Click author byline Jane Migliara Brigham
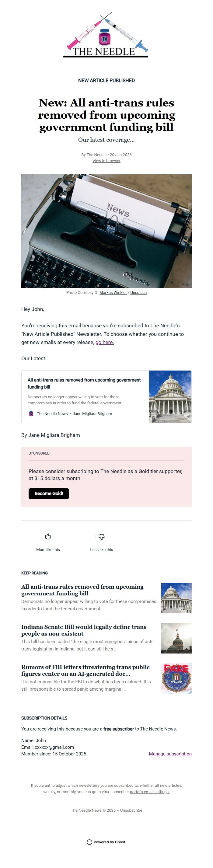This screenshot has height=868, width=213. [51, 435]
